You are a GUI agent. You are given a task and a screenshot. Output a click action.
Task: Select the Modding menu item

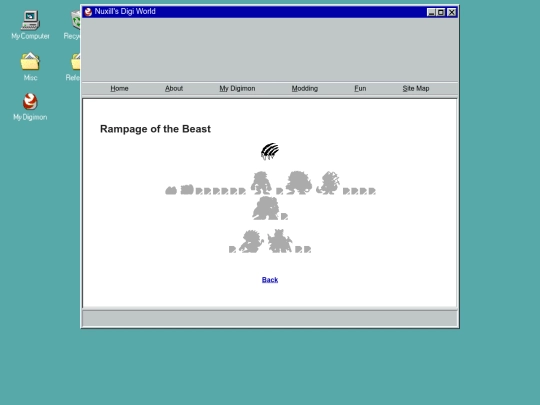coord(305,89)
